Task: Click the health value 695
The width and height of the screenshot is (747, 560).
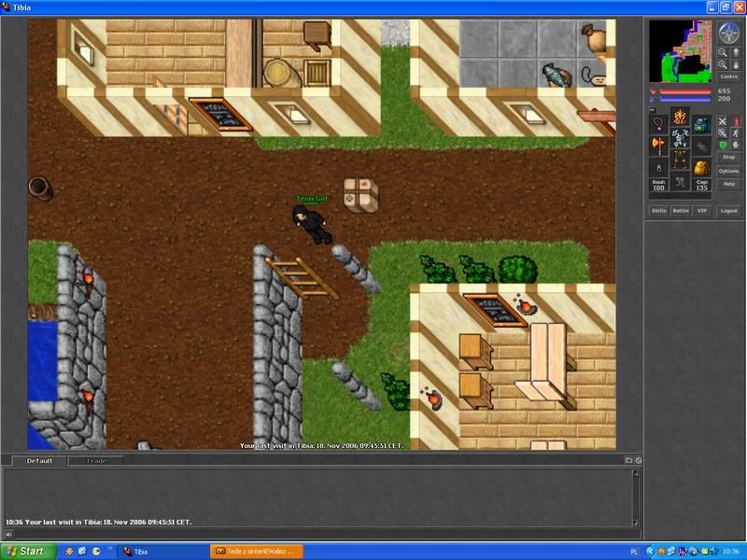Action: coord(725,91)
